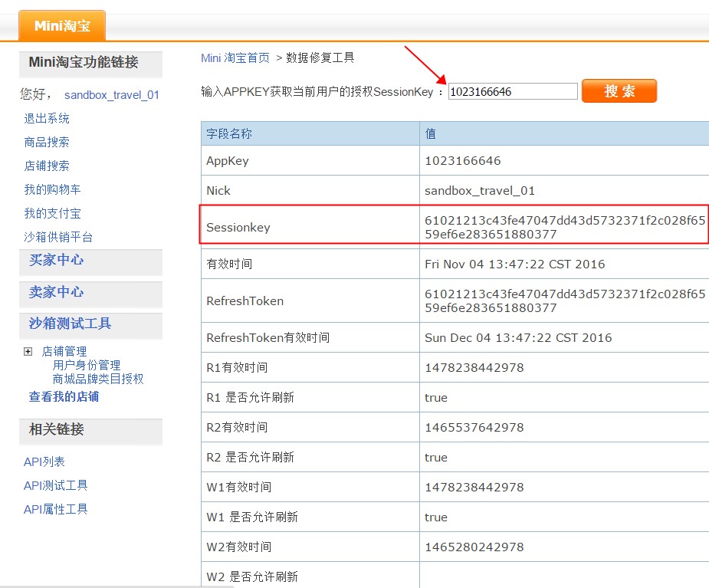709x588 pixels.
Task: Open the 卖家中心 section
Action: click(56, 292)
